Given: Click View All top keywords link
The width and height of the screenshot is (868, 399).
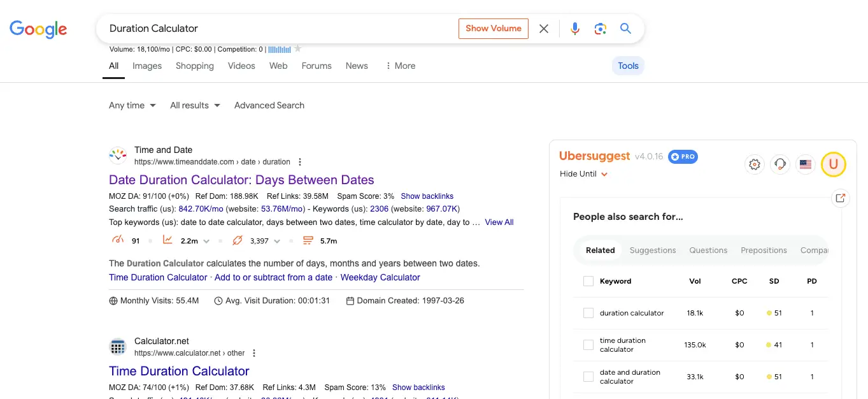Looking at the screenshot, I should click(499, 222).
